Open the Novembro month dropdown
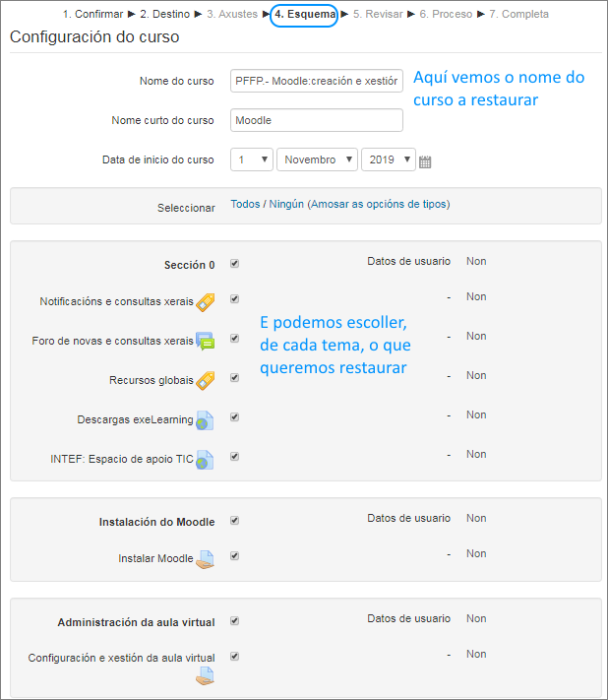Image resolution: width=608 pixels, height=700 pixels. pos(317,159)
